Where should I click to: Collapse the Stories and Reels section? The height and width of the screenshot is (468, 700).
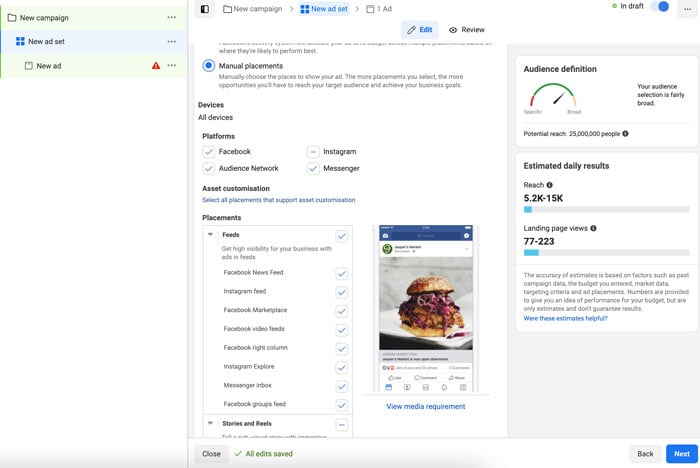click(x=210, y=423)
